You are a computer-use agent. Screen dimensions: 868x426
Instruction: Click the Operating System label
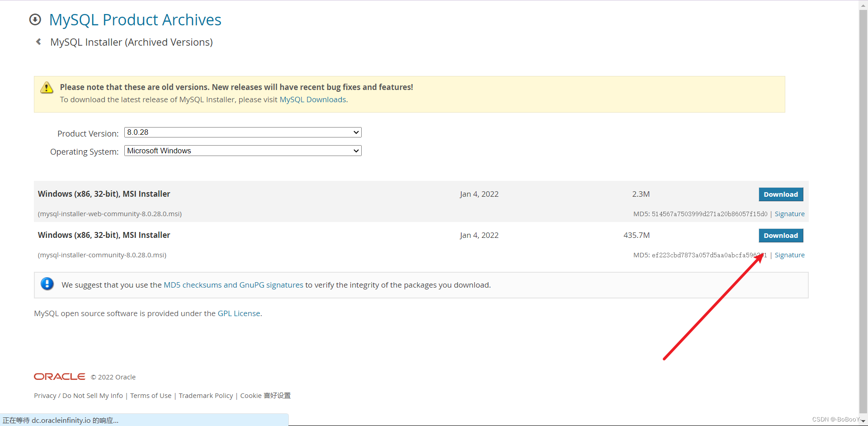(x=84, y=151)
